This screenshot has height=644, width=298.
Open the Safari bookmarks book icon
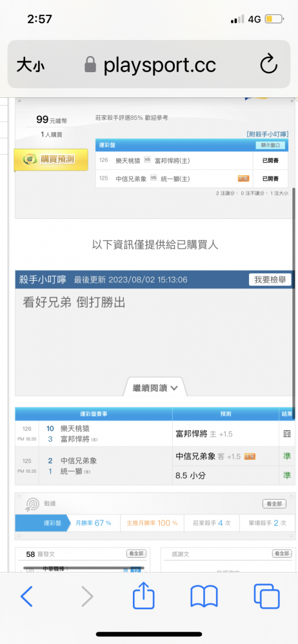[204, 596]
